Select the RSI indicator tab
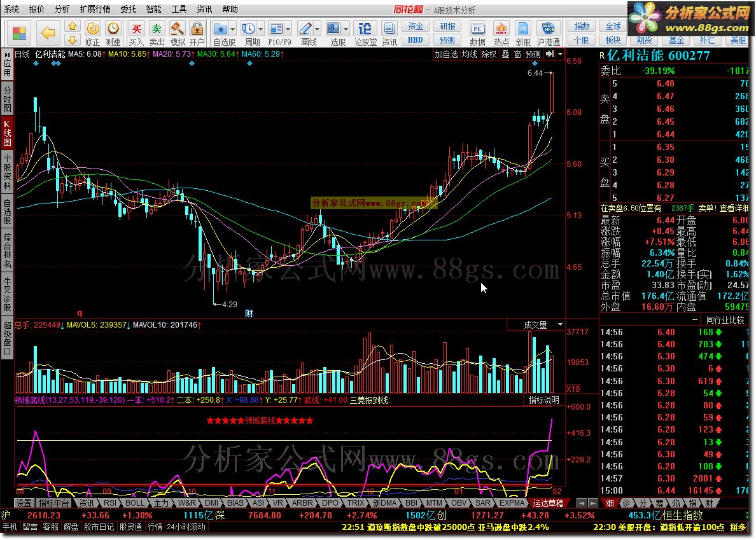 (110, 503)
